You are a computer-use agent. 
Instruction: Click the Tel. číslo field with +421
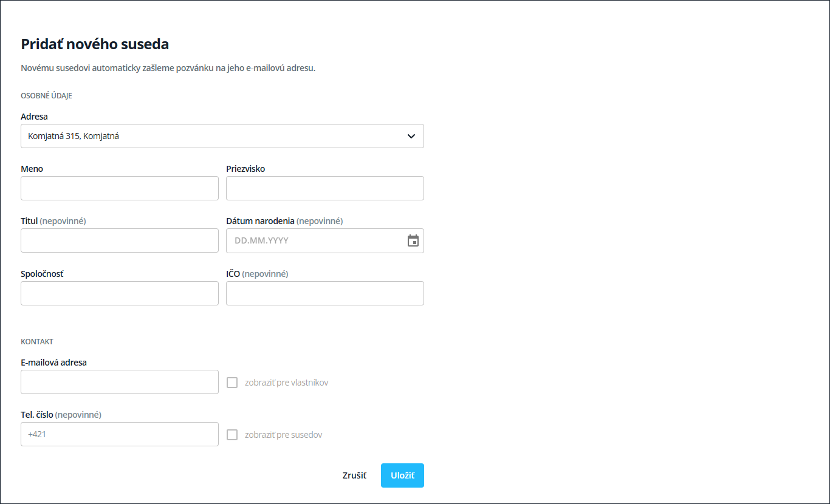(x=120, y=434)
